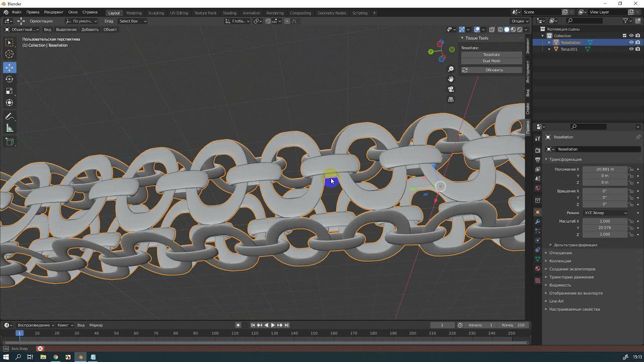Image resolution: width=644 pixels, height=362 pixels.
Task: Open Modifier properties wrench tab
Action: pyautogui.click(x=537, y=222)
